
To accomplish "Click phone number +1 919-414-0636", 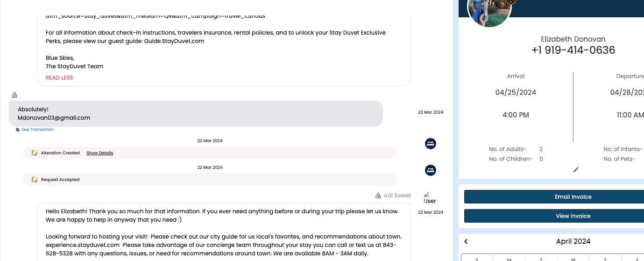I will click(x=573, y=50).
